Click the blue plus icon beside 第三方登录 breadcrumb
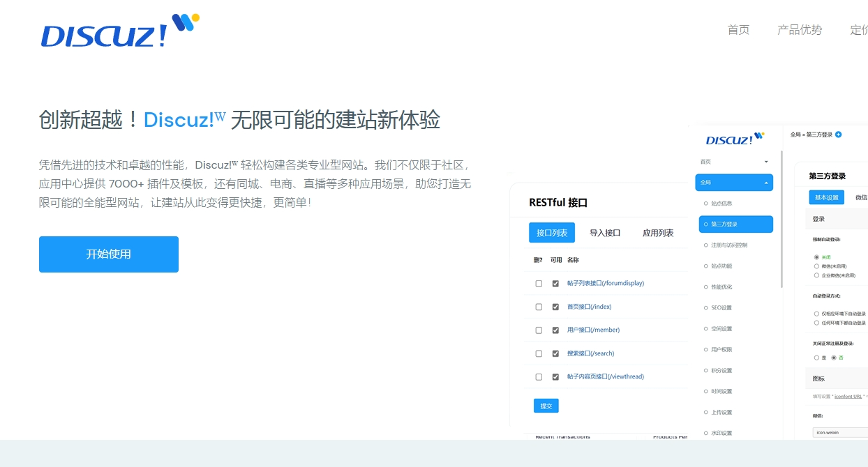 839,135
